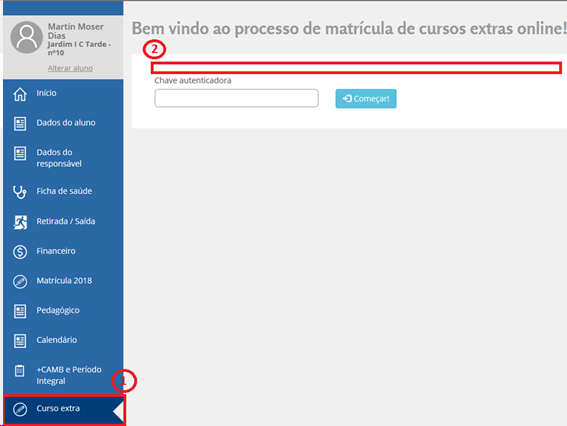Focus the Chave autenticadora input field
The width and height of the screenshot is (567, 426).
click(x=236, y=98)
